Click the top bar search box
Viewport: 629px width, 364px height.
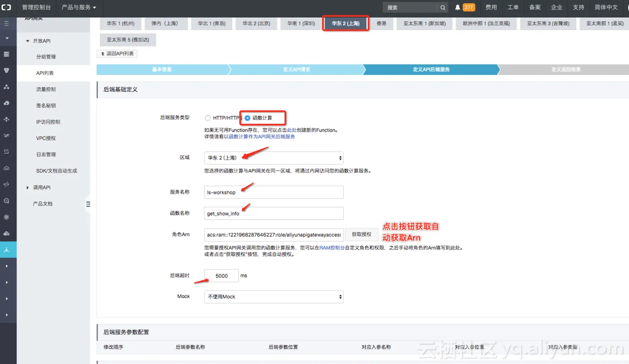pyautogui.click(x=410, y=8)
